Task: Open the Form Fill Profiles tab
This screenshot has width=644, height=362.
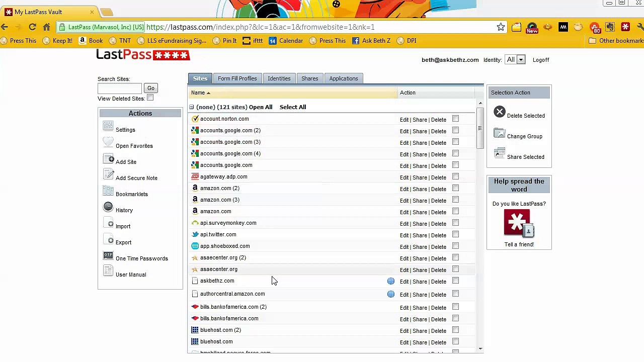Action: pyautogui.click(x=237, y=78)
